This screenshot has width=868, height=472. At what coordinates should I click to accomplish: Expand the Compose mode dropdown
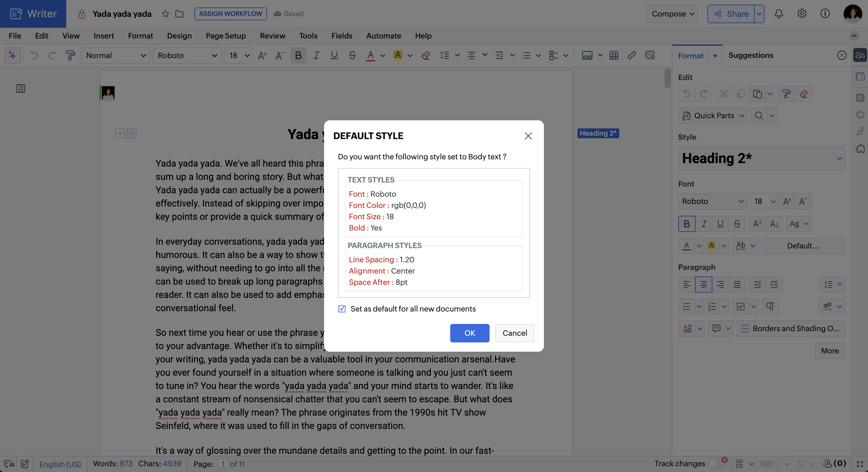[672, 14]
